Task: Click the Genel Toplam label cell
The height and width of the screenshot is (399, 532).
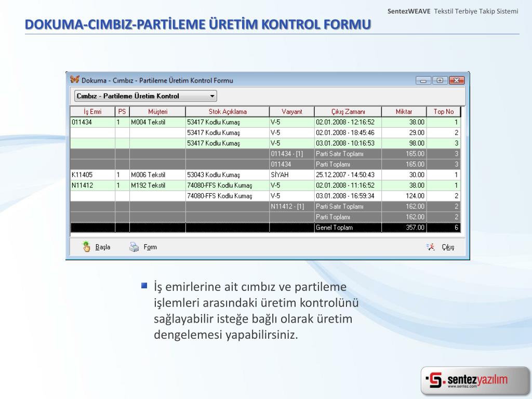Action: click(348, 228)
